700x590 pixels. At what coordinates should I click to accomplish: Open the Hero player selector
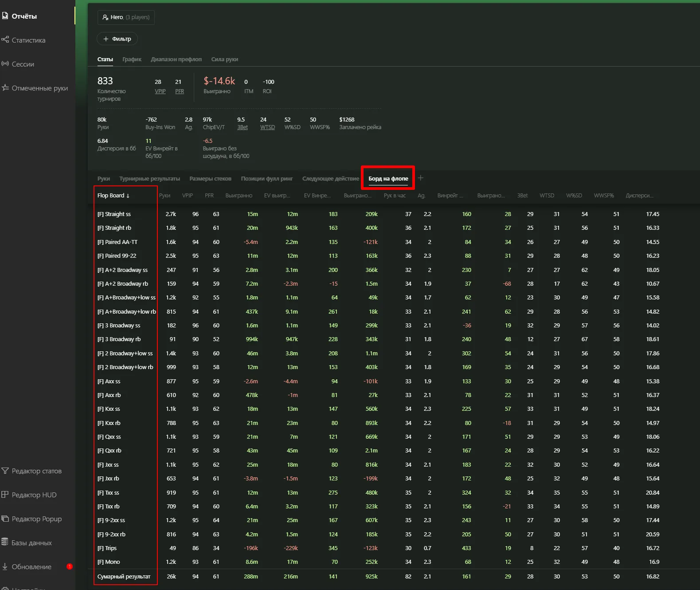pos(126,17)
